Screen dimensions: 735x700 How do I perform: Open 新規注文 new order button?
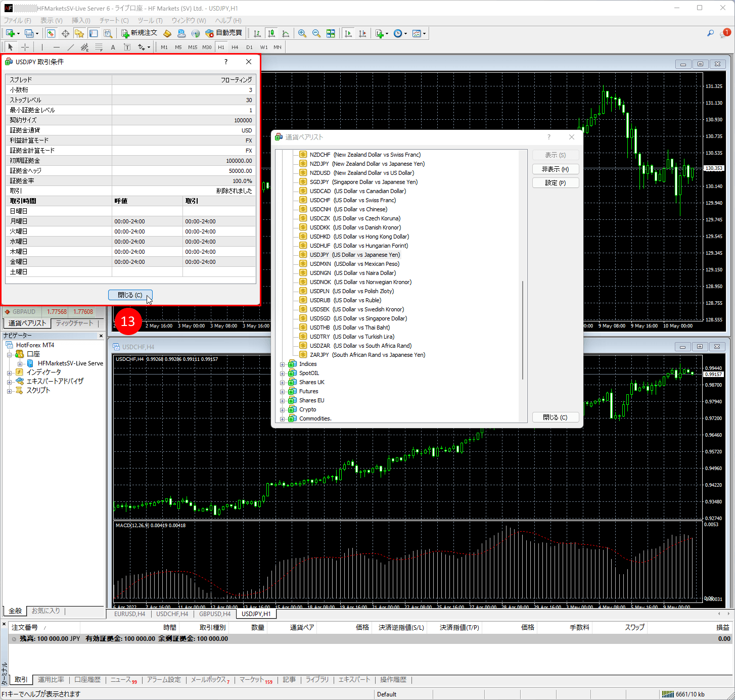(x=140, y=33)
